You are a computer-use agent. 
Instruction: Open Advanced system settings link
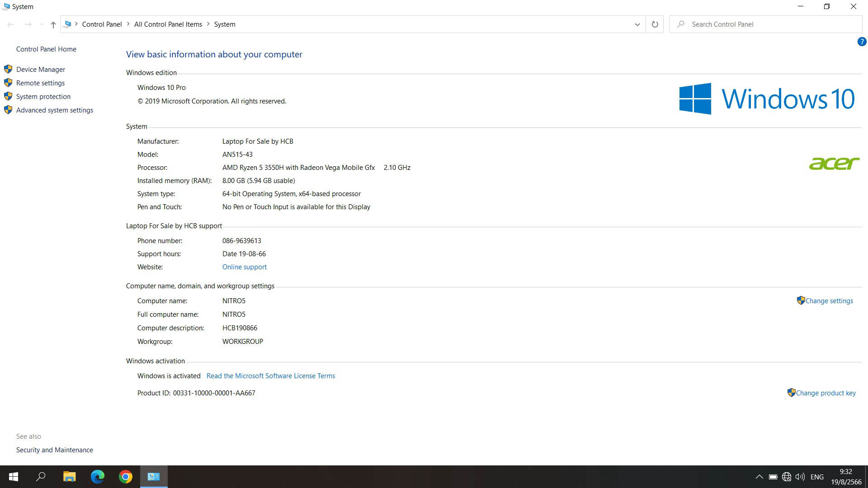tap(55, 110)
